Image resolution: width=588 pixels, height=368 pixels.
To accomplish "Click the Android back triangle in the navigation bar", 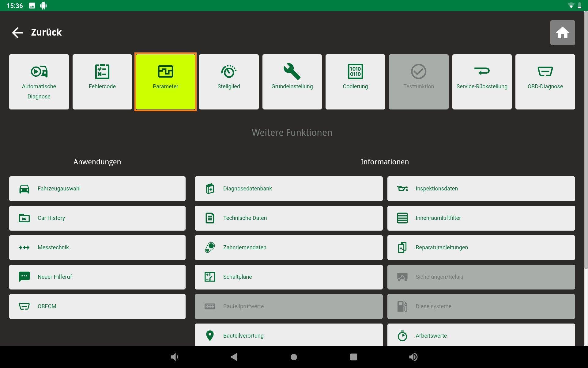I will pos(234,357).
